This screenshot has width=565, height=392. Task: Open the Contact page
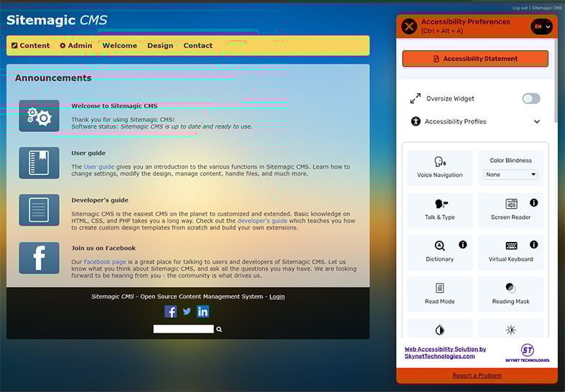pos(198,46)
